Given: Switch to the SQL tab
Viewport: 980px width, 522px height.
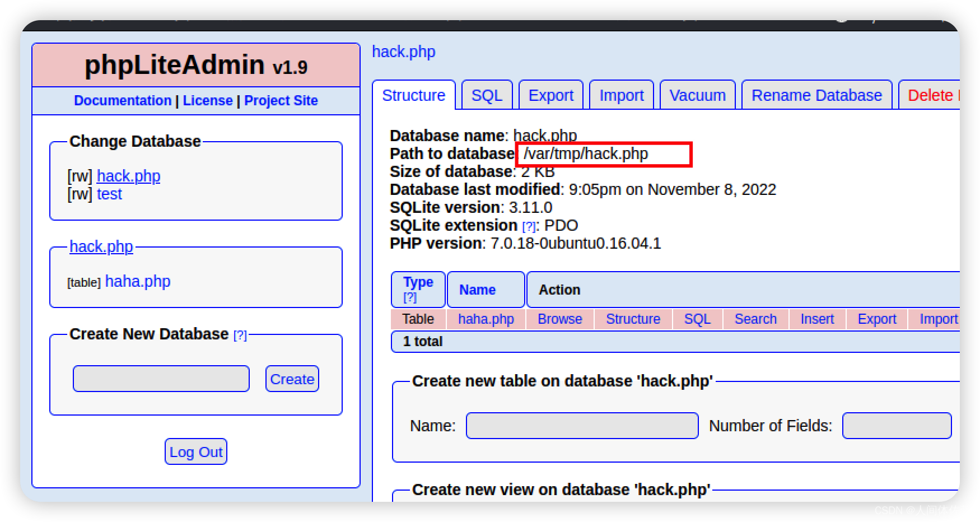Looking at the screenshot, I should pos(487,95).
